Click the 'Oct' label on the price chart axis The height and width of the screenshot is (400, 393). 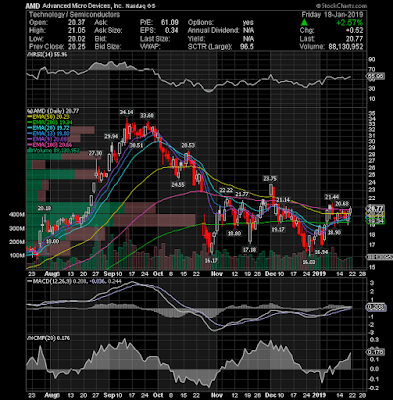[x=158, y=274]
